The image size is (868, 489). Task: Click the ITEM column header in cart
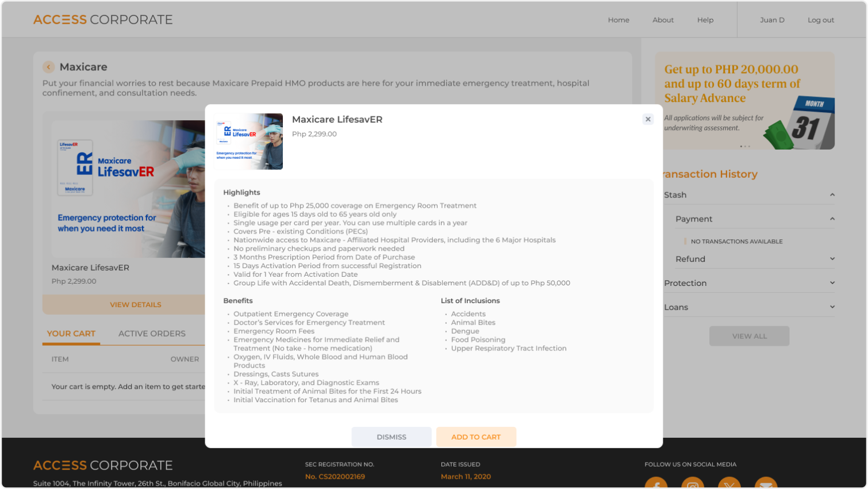(x=60, y=359)
